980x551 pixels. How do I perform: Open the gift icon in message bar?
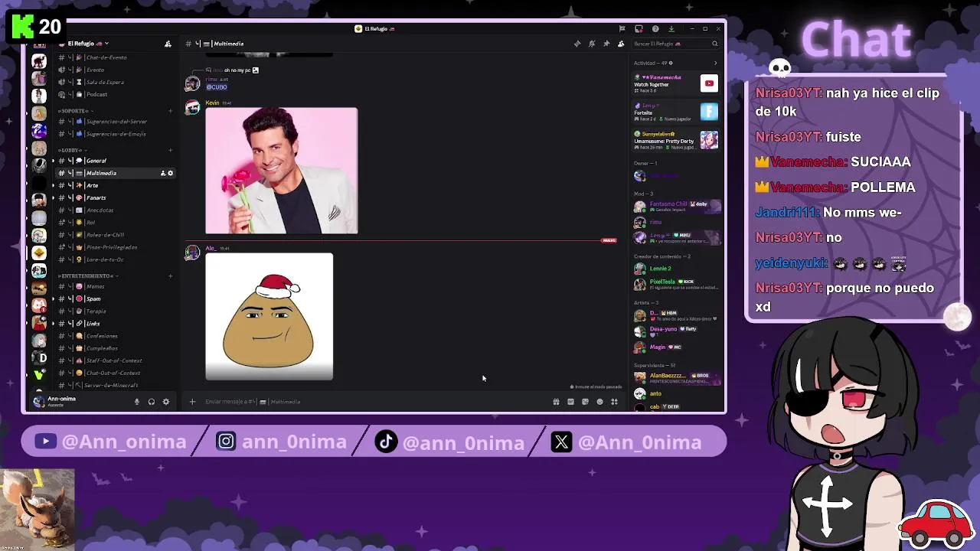(x=556, y=402)
